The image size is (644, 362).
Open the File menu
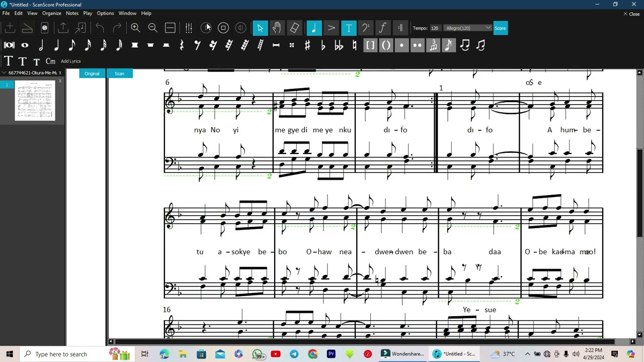6,13
